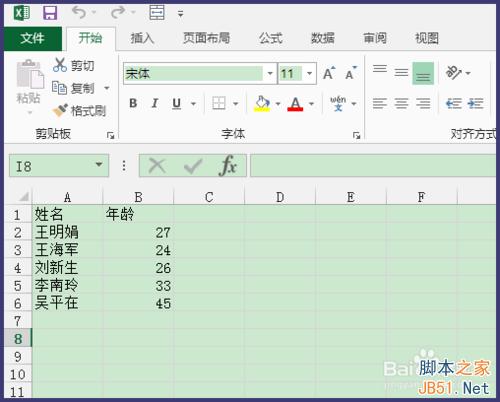Screen dimensions: 500x402
Task: Toggle underline formatting
Action: click(176, 104)
